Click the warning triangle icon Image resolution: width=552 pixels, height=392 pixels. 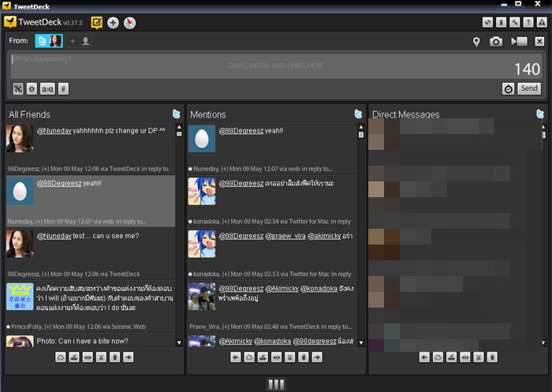click(542, 23)
